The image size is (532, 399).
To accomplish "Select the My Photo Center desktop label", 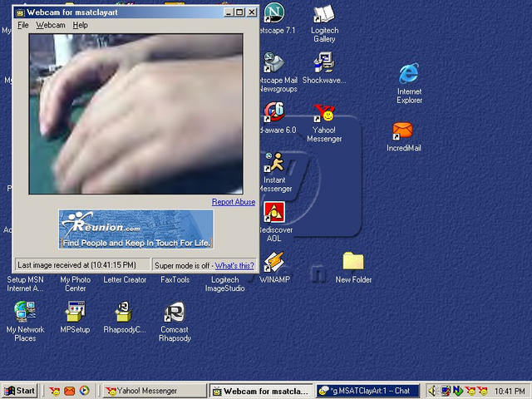I will coord(76,284).
